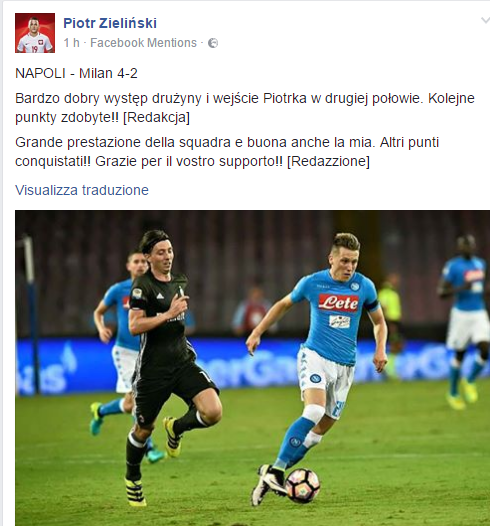Open the post options chevron menu
This screenshot has width=490, height=526.
click(x=485, y=21)
